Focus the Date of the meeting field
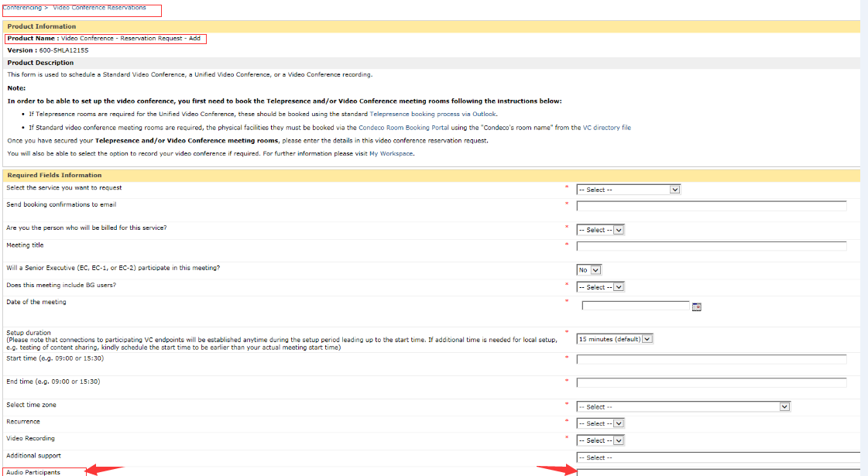The image size is (868, 476). [x=635, y=306]
